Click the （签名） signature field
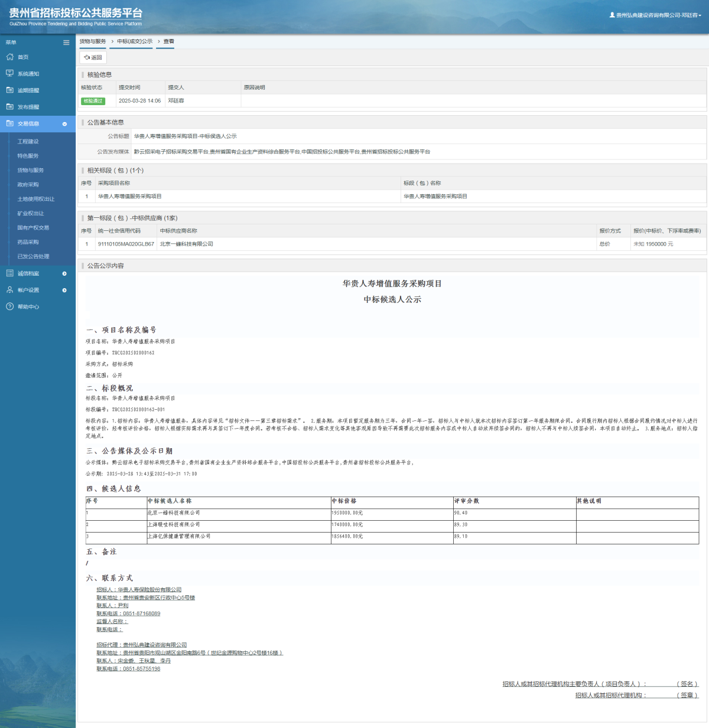Screen dimensions: 709x728 tap(687, 684)
